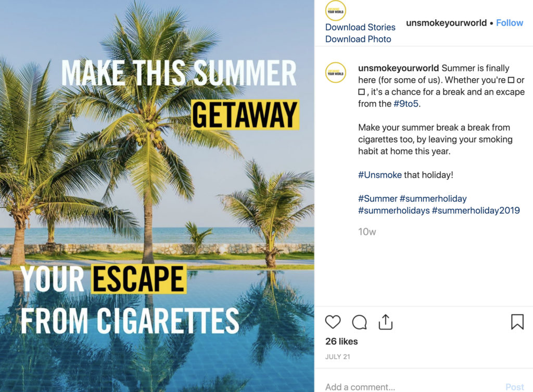Open the palm tree pool post image
This screenshot has width=533, height=392.
click(x=157, y=196)
